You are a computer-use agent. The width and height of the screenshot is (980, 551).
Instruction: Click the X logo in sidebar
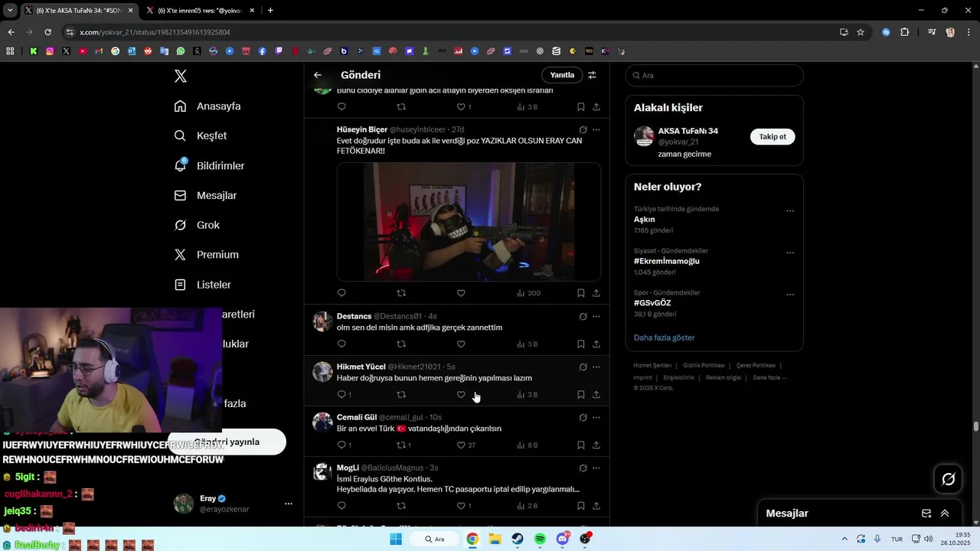pyautogui.click(x=181, y=76)
